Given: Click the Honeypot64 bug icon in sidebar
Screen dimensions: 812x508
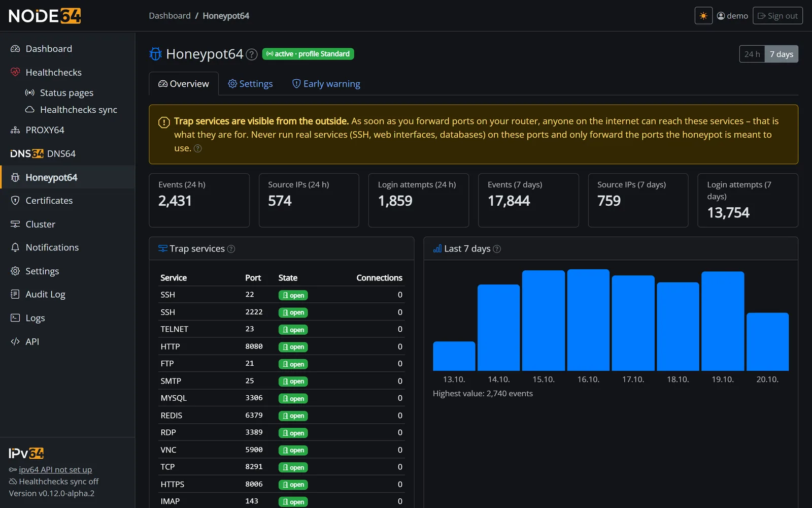Looking at the screenshot, I should [15, 177].
